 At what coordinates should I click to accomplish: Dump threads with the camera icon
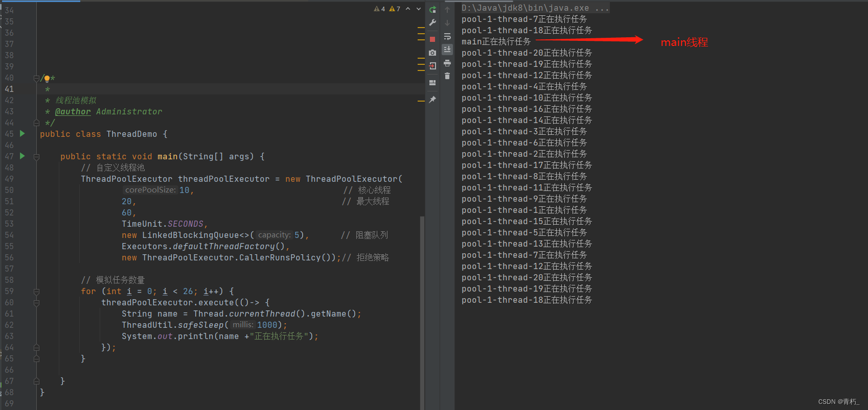point(432,53)
